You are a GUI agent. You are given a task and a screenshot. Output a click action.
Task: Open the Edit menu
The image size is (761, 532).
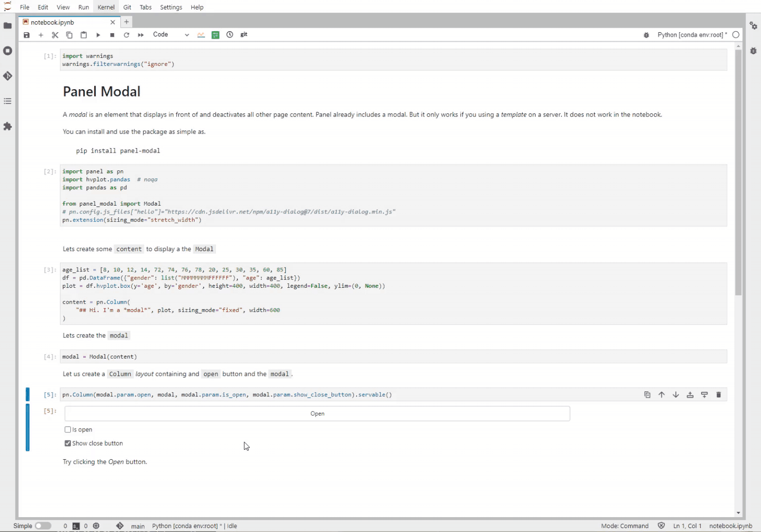[43, 7]
